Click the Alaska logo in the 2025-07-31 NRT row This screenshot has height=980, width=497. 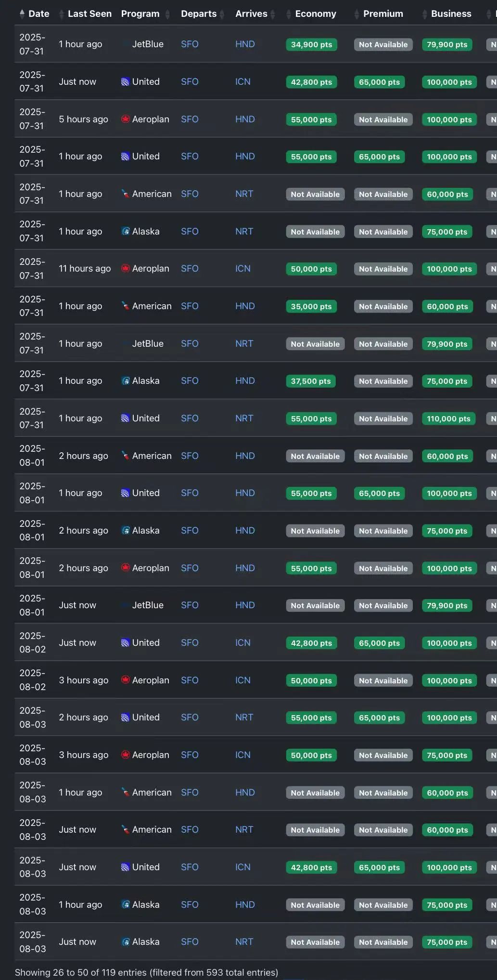[x=125, y=231]
